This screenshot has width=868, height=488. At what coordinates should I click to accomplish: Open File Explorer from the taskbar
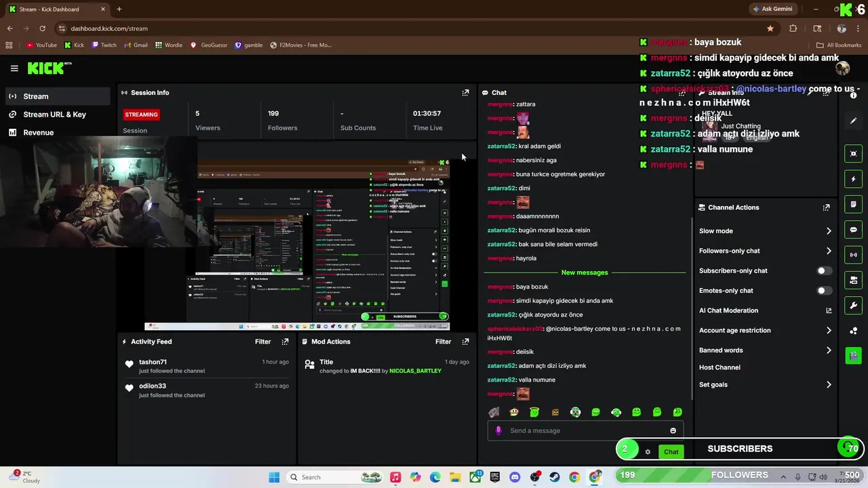(x=455, y=477)
